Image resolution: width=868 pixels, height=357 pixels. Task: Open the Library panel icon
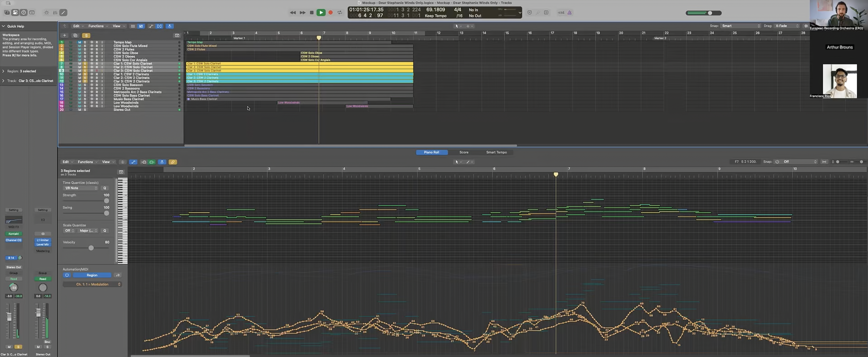tap(7, 12)
